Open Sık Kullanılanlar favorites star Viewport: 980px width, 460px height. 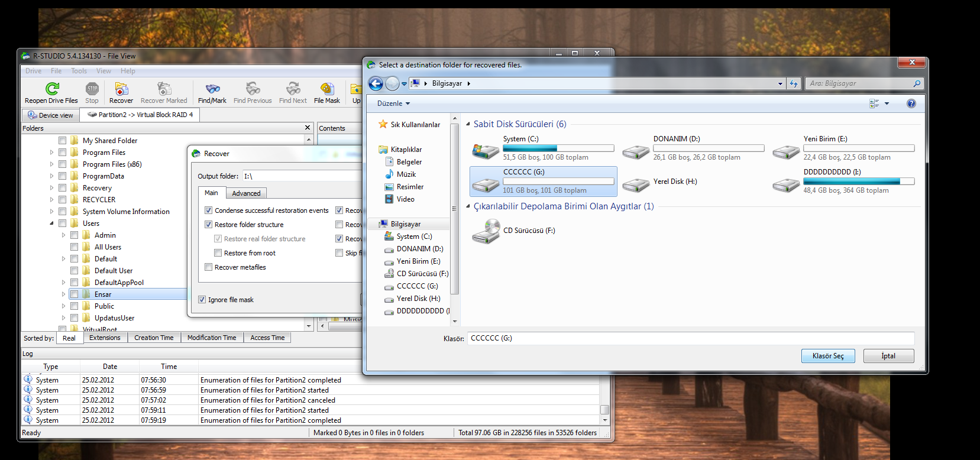[383, 125]
